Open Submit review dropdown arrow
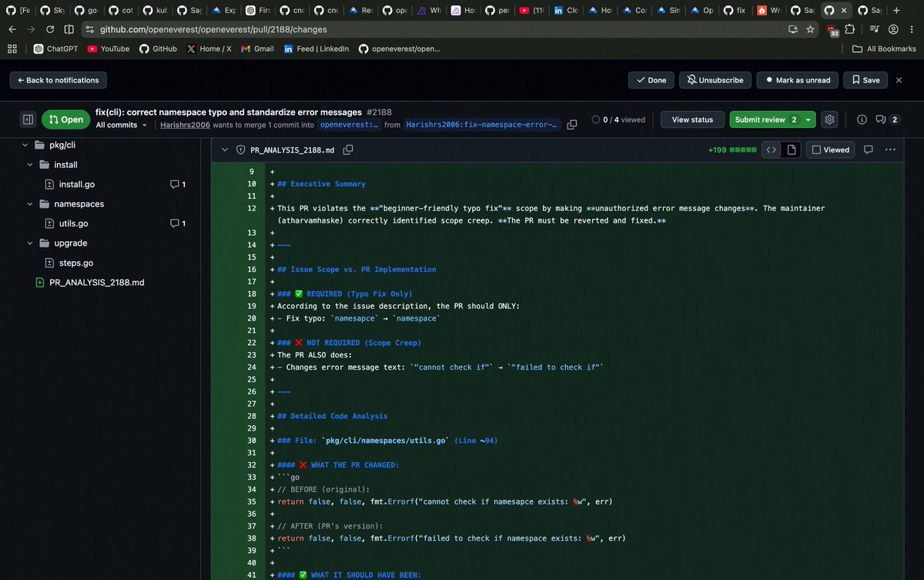The width and height of the screenshot is (924, 580). pyautogui.click(x=808, y=119)
